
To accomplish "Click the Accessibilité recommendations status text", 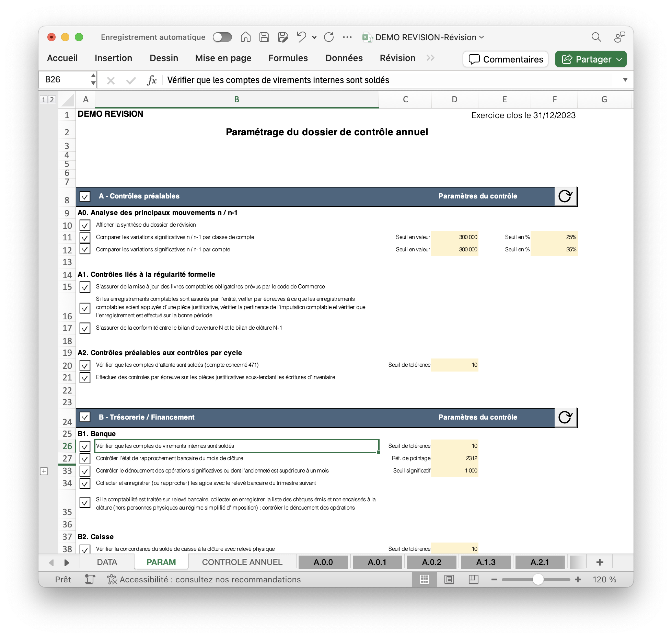I will (x=210, y=580).
